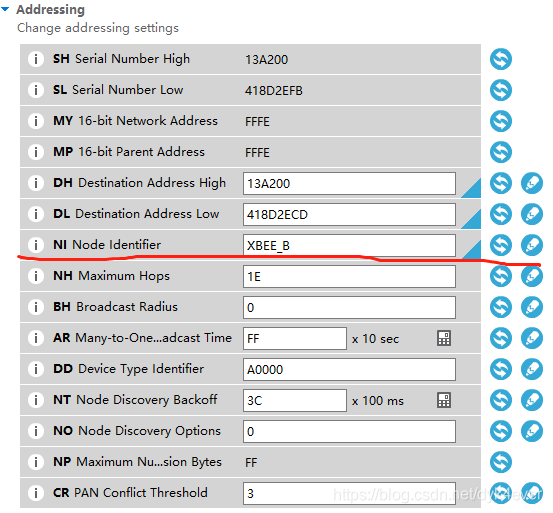The image size is (553, 513).
Task: Write the NT Node Discovery Backoff setting
Action: pyautogui.click(x=532, y=400)
